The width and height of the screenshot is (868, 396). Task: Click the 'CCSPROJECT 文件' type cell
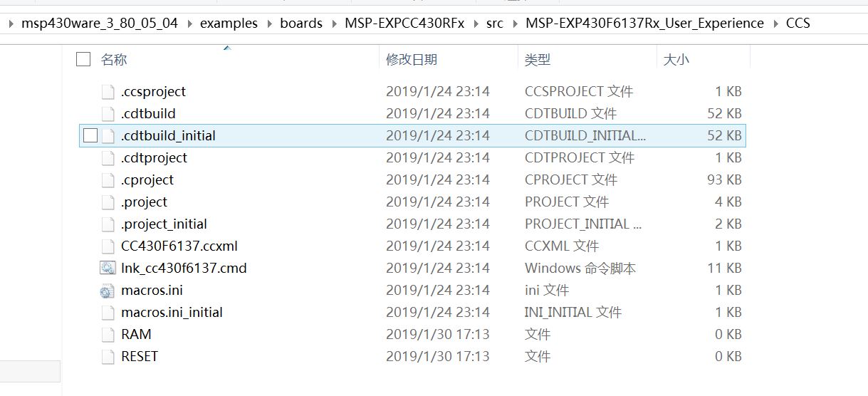click(x=579, y=92)
